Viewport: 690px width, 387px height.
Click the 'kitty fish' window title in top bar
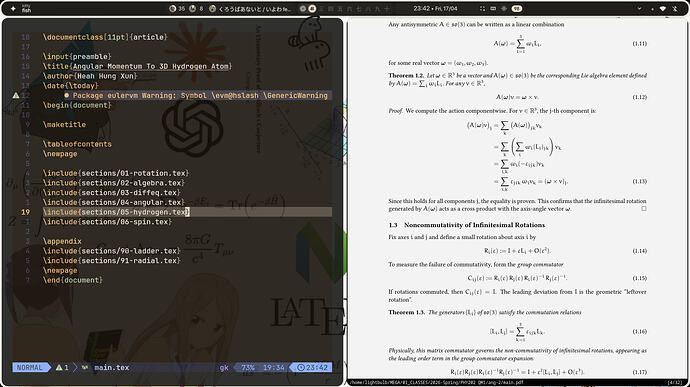tap(26, 8)
